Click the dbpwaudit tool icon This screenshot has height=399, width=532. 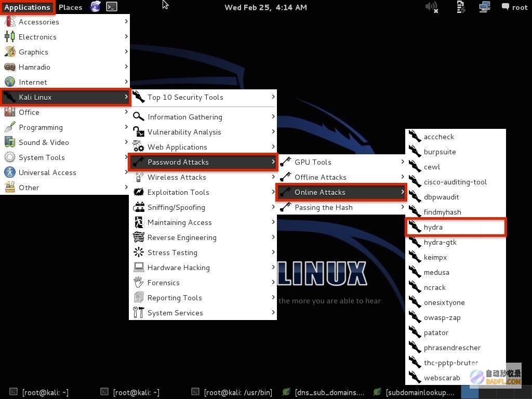click(x=415, y=197)
